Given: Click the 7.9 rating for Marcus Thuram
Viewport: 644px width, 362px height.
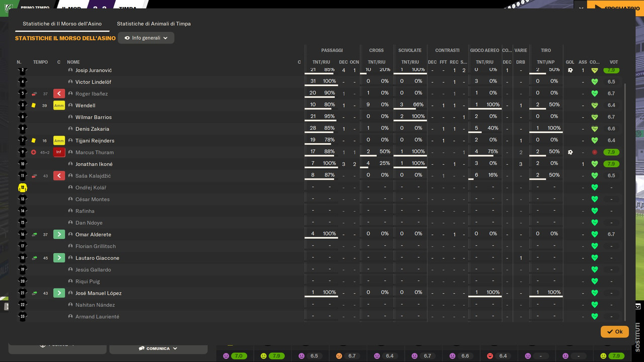Looking at the screenshot, I should [x=611, y=152].
